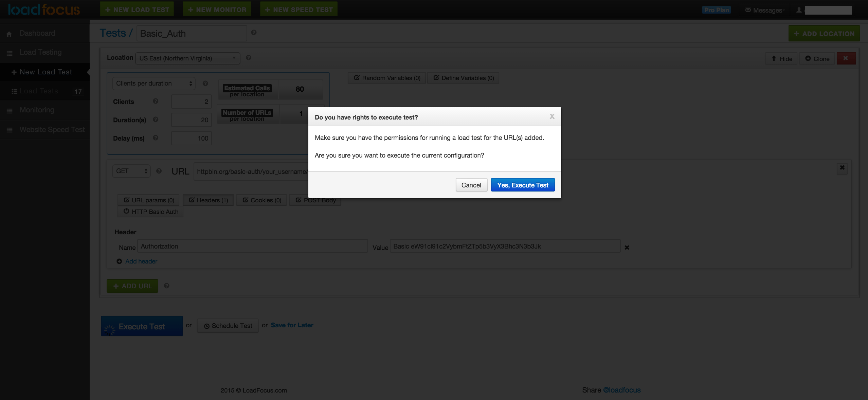
Task: Open Website Speed Test from sidebar
Action: 52,129
